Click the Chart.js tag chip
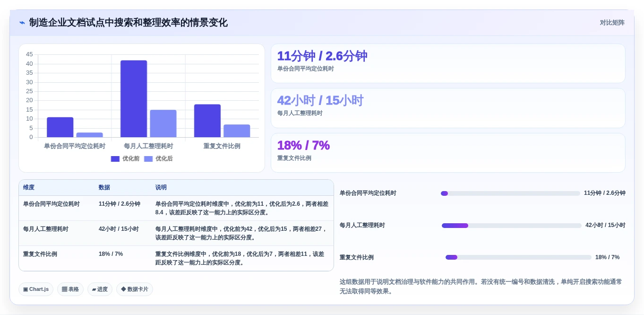644x315 pixels. pos(36,289)
